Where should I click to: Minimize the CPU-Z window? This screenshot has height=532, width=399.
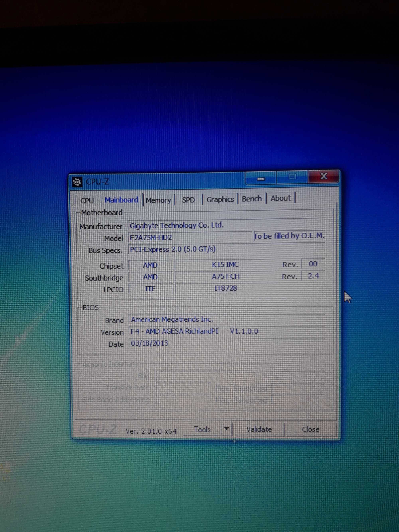pos(261,179)
